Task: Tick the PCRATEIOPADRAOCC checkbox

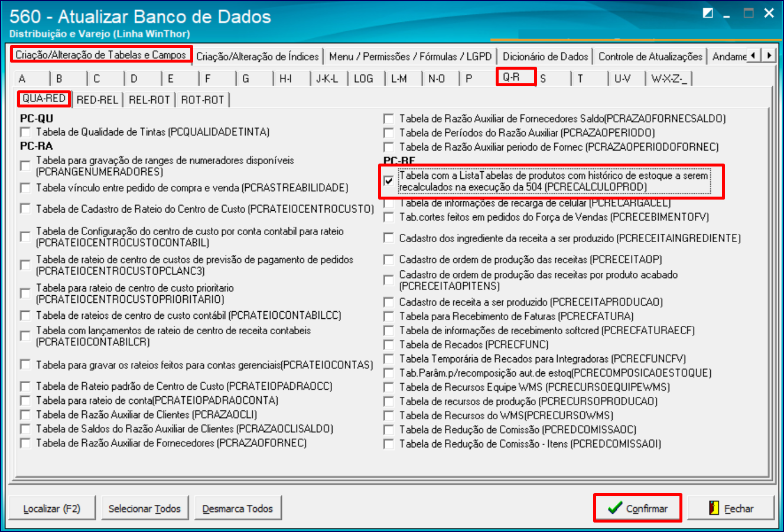Action: tap(25, 386)
